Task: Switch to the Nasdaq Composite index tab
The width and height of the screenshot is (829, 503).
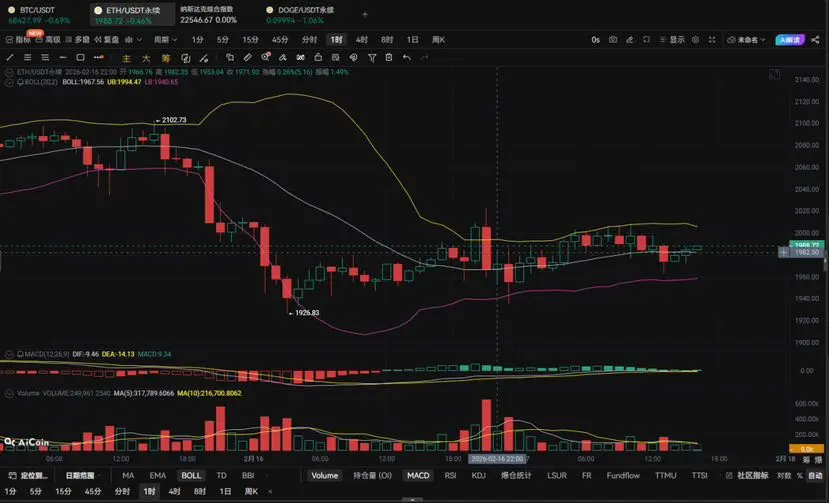Action: click(208, 15)
